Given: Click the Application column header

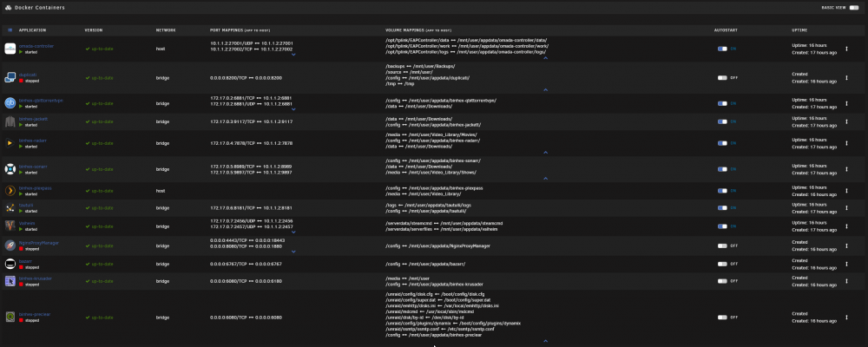Looking at the screenshot, I should click(32, 29).
